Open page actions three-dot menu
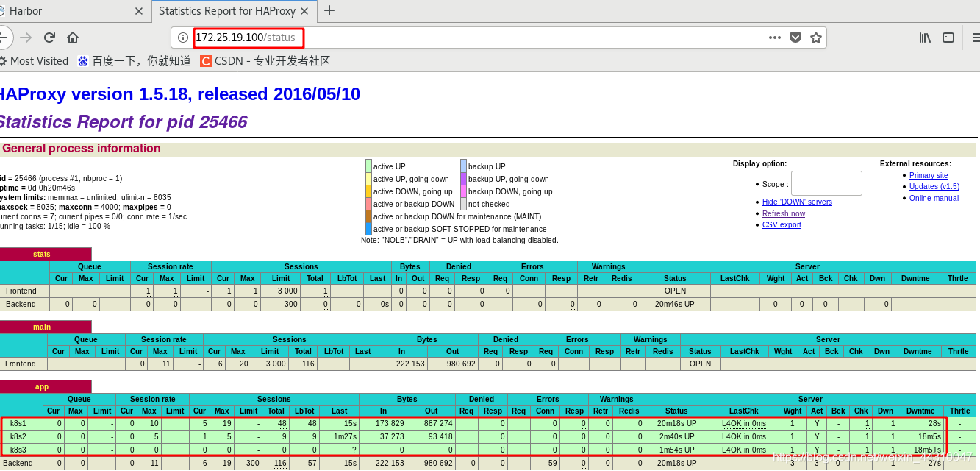The image size is (980, 471). 775,38
